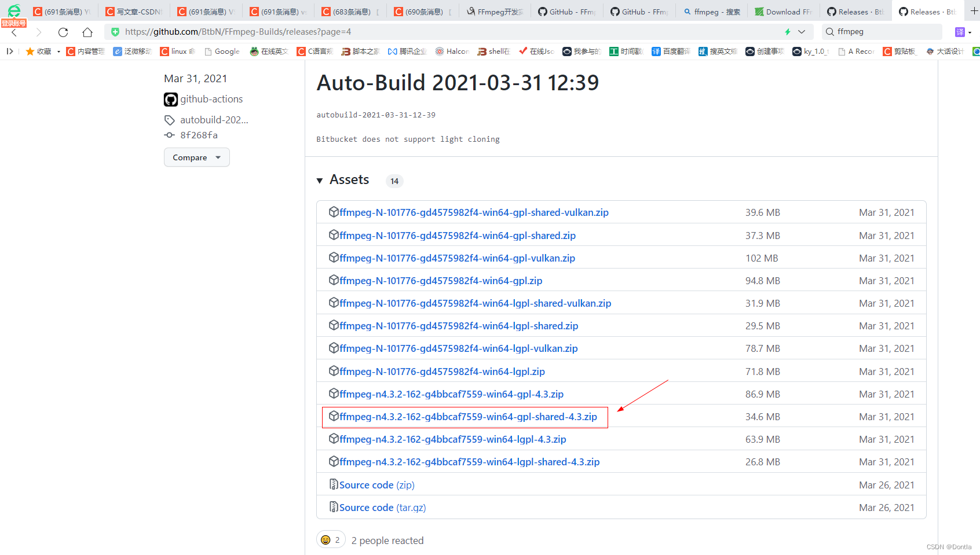This screenshot has width=980, height=555.
Task: Switch to the Download FFmpeg tab
Action: (x=784, y=12)
